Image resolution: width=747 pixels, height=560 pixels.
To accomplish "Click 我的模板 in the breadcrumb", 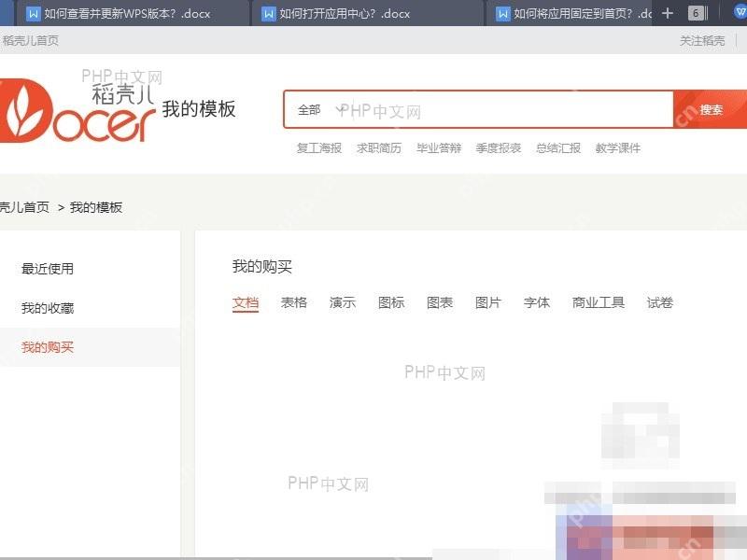I will (96, 207).
